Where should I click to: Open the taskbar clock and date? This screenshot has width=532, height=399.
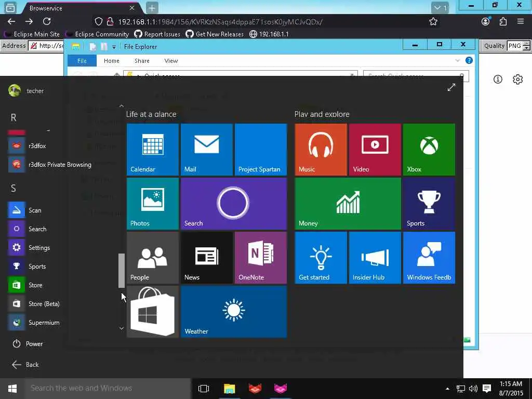(x=511, y=389)
